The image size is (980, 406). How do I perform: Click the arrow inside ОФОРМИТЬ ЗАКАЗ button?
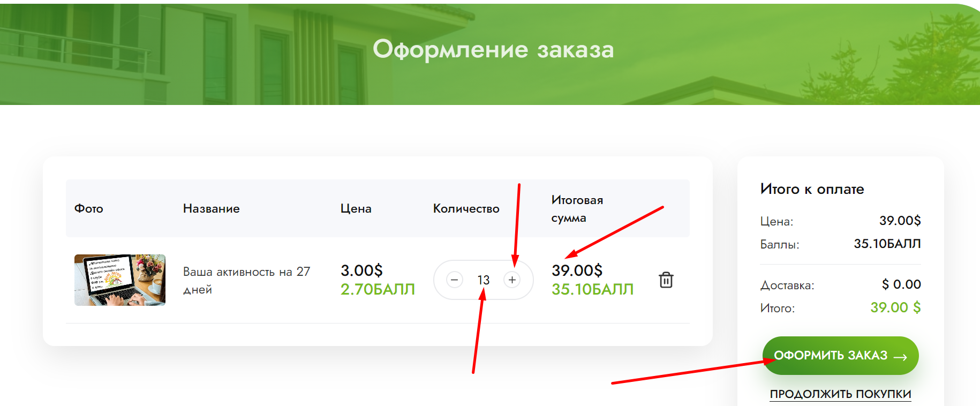(900, 357)
